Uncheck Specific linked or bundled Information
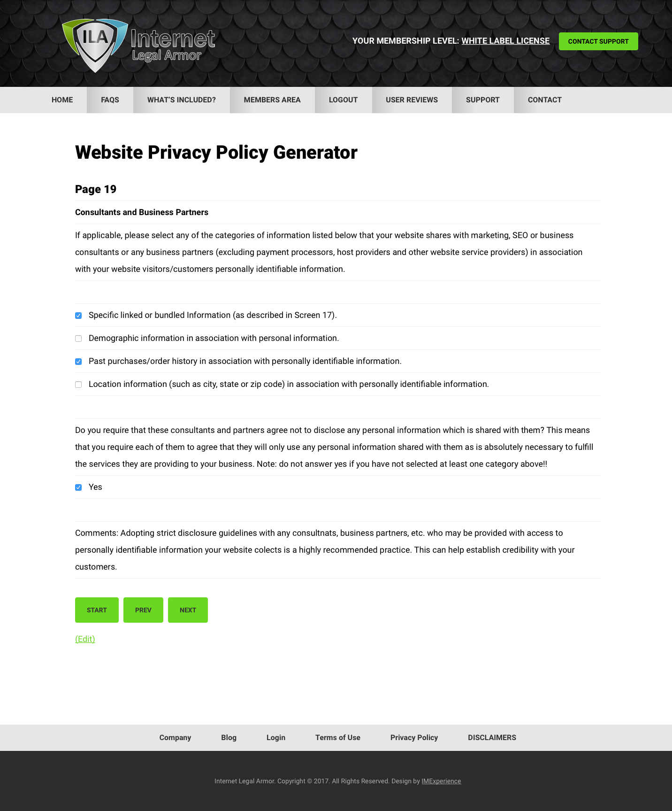The height and width of the screenshot is (811, 672). click(78, 315)
